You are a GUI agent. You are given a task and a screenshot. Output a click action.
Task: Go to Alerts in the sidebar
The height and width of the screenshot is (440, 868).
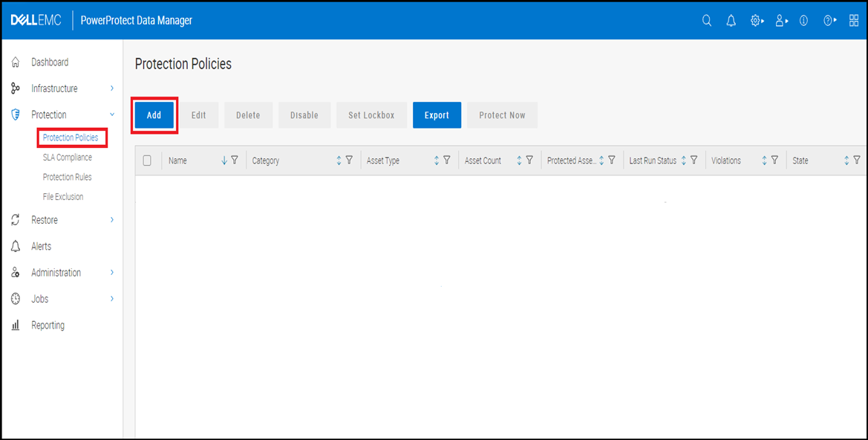41,246
